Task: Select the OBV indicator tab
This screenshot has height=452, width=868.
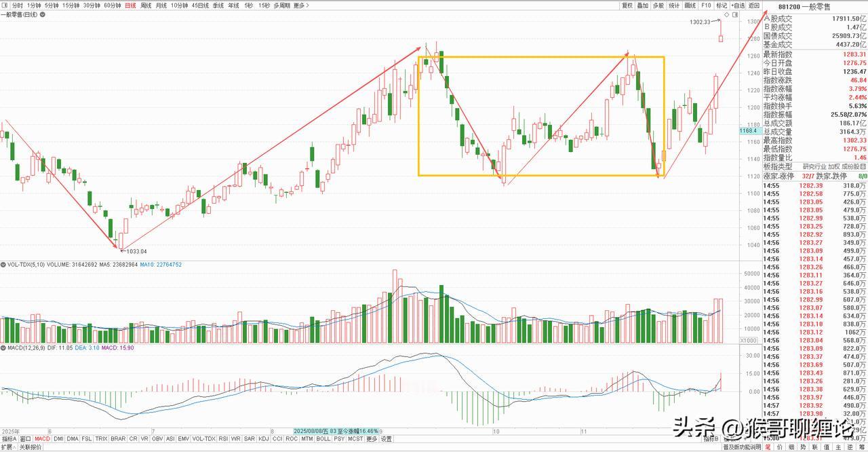Action: click(x=157, y=438)
